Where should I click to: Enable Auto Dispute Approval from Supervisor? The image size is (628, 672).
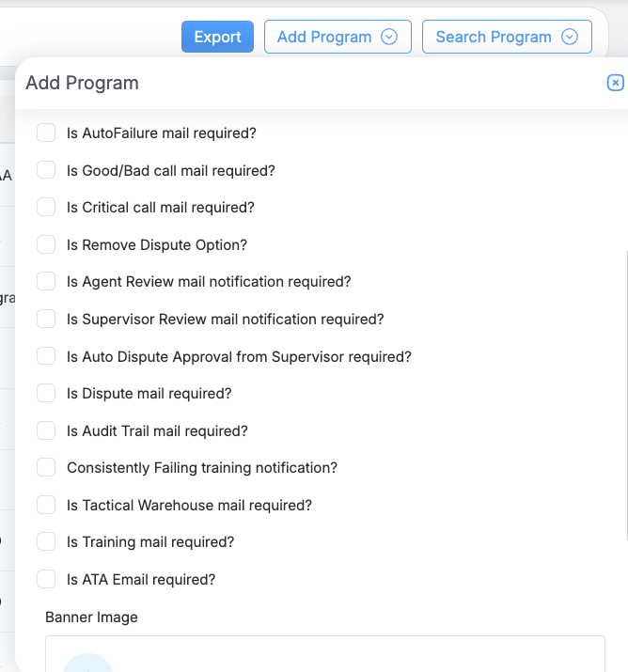[x=46, y=356]
